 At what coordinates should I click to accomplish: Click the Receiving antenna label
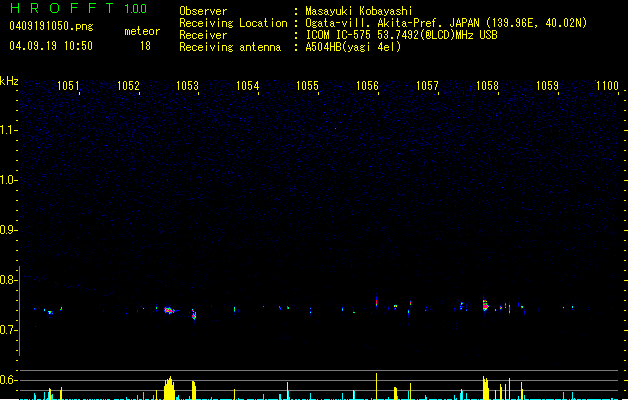pos(230,47)
